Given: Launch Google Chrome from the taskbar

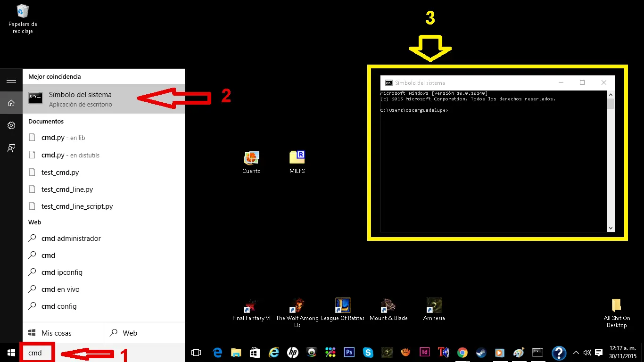Looking at the screenshot, I should (462, 353).
